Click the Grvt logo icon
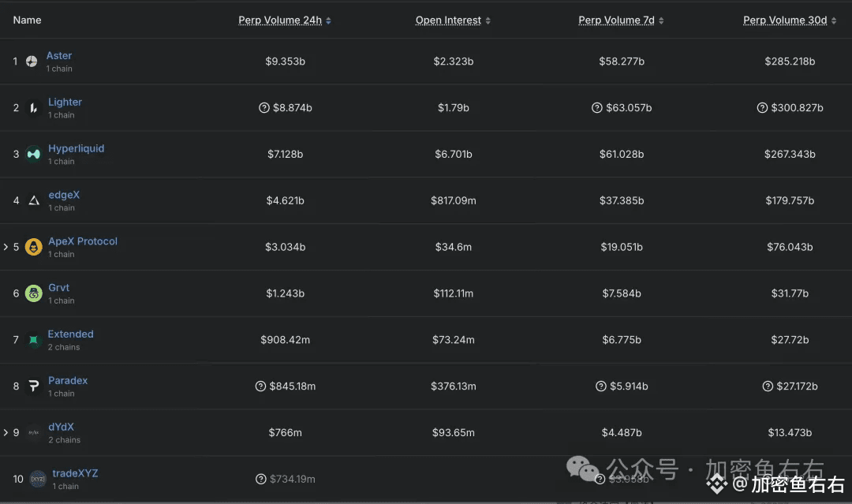The width and height of the screenshot is (852, 504). [x=33, y=293]
